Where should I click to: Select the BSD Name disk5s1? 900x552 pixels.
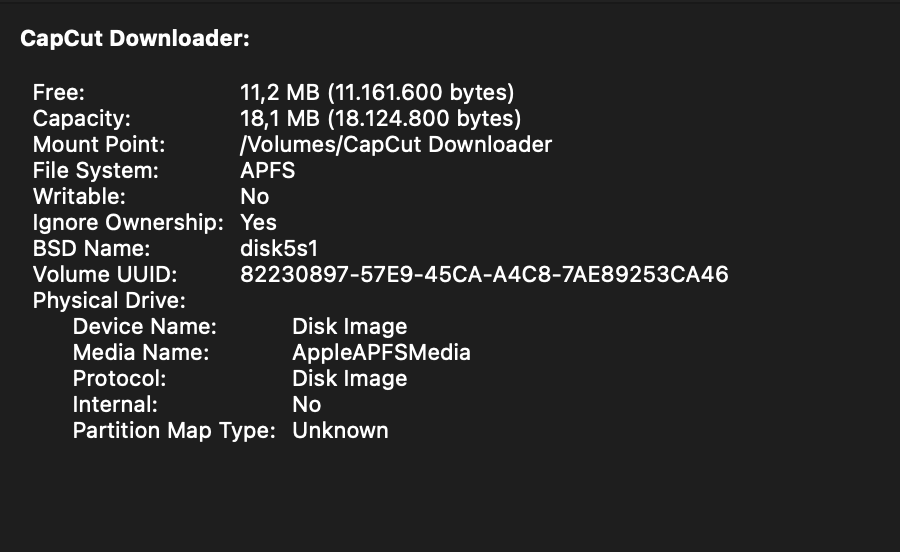coord(279,248)
